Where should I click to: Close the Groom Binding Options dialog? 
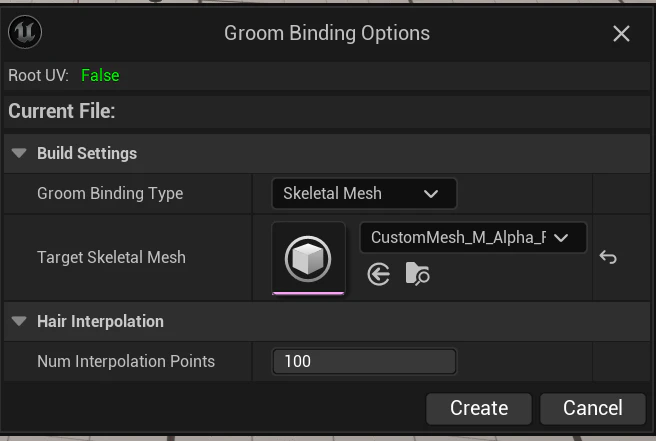(621, 33)
